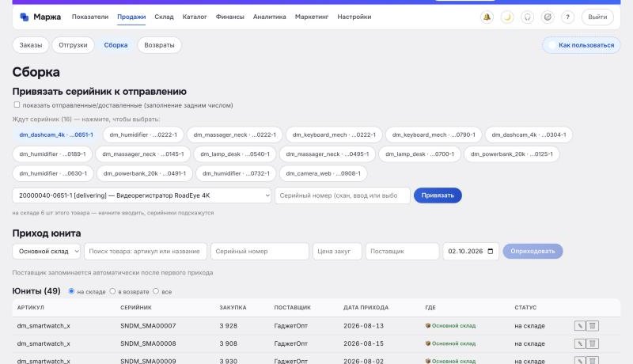Select chip dm_massager_neck ...0222-1

[234, 135]
